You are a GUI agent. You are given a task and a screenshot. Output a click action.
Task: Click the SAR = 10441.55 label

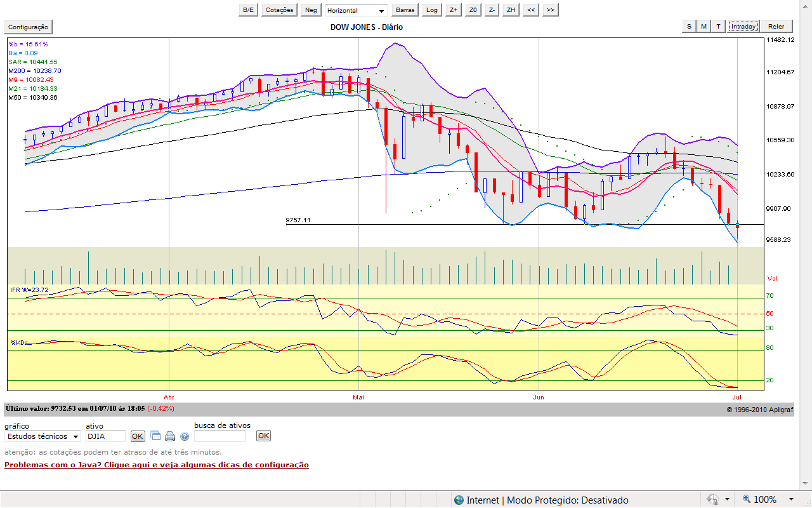[x=33, y=62]
